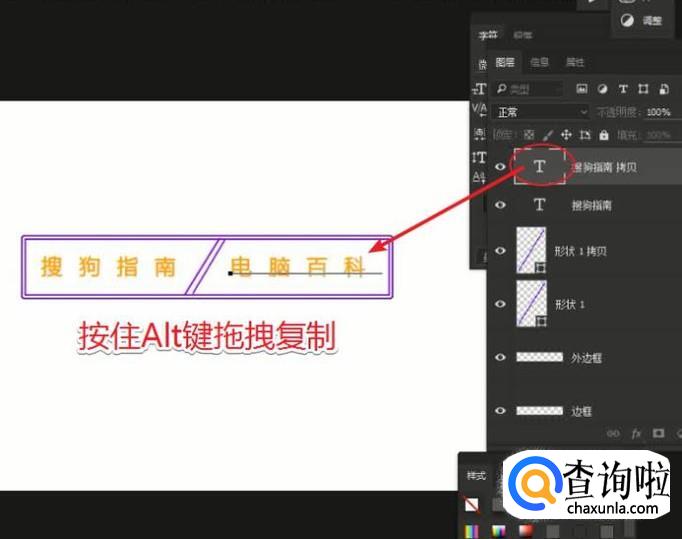Switch to the 信息 Info tab
This screenshot has height=539, width=682.
tap(539, 62)
